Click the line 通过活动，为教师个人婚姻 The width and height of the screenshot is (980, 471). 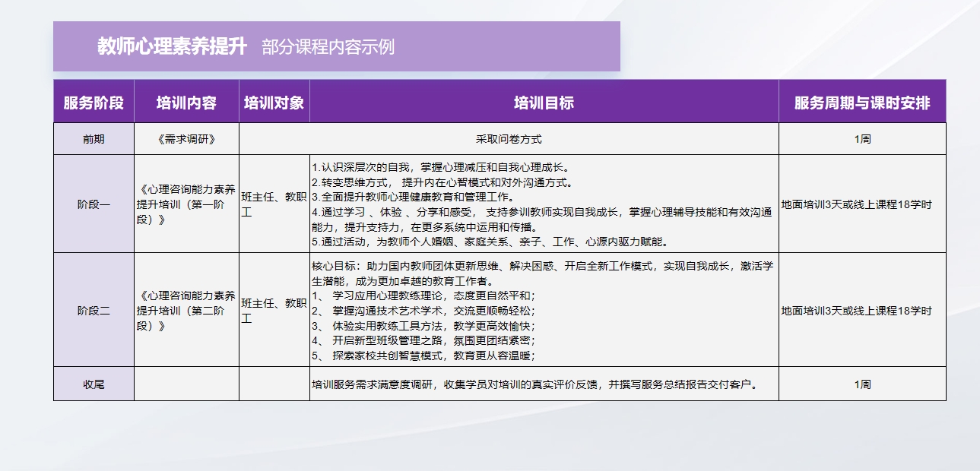[x=490, y=242]
